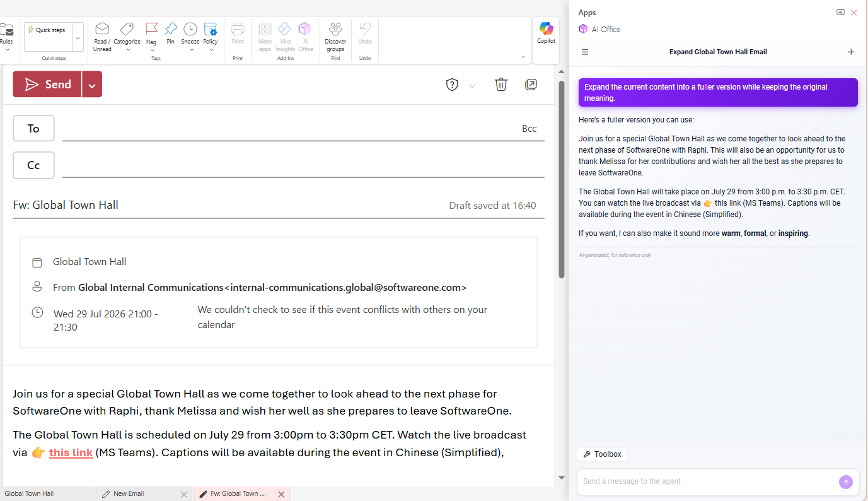Viewport: 868px width, 501px height.
Task: Click the email body vertical scrollbar thumb
Action: (562, 180)
